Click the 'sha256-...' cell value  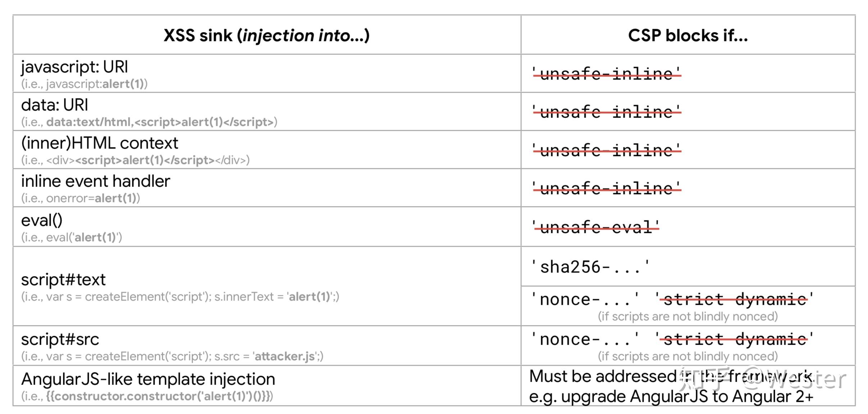click(590, 267)
